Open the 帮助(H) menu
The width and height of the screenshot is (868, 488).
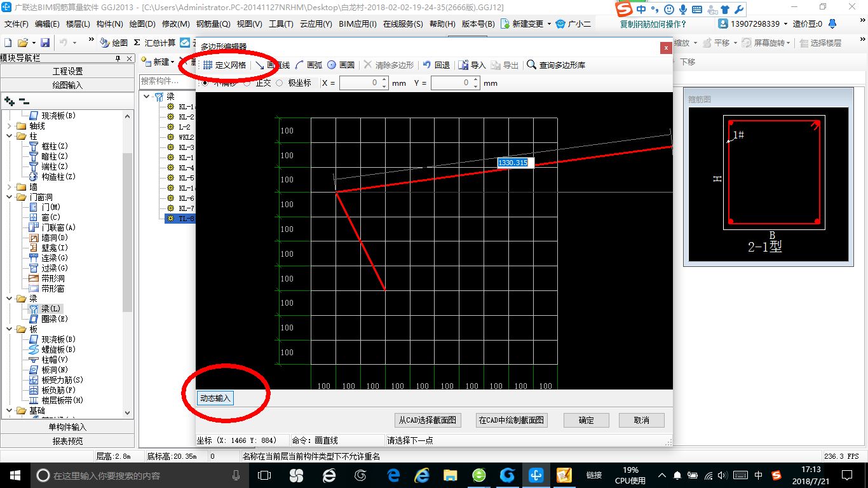pos(442,24)
